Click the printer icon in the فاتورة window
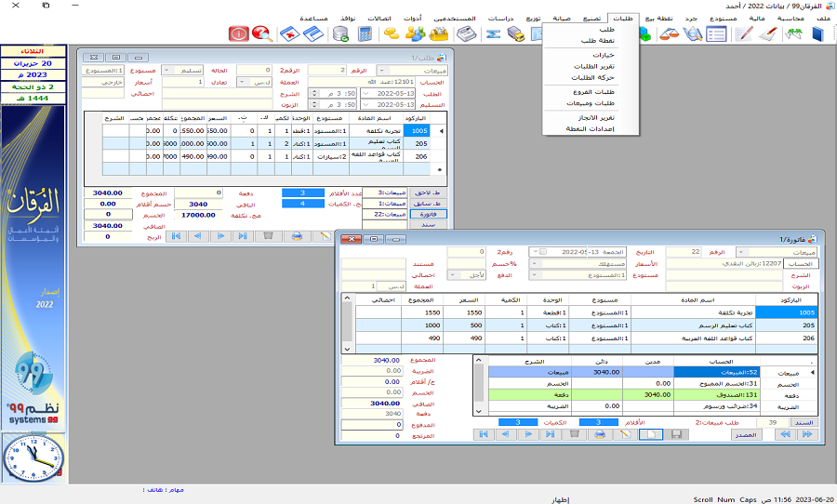The height and width of the screenshot is (504, 837). click(600, 434)
